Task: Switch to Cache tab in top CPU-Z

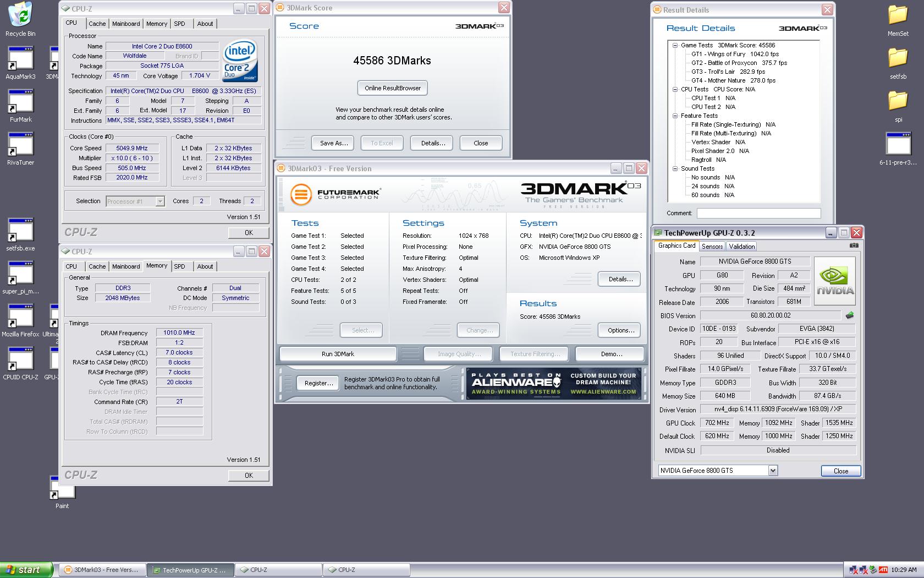Action: click(97, 24)
